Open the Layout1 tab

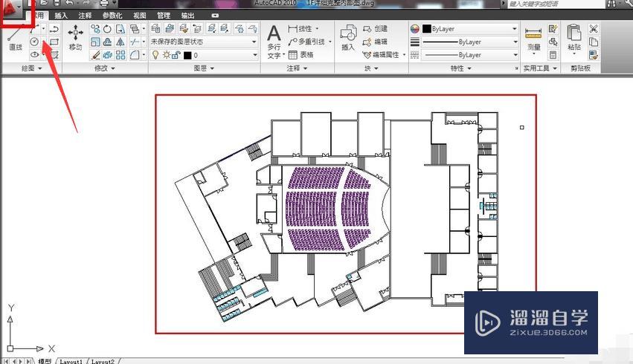(71, 361)
